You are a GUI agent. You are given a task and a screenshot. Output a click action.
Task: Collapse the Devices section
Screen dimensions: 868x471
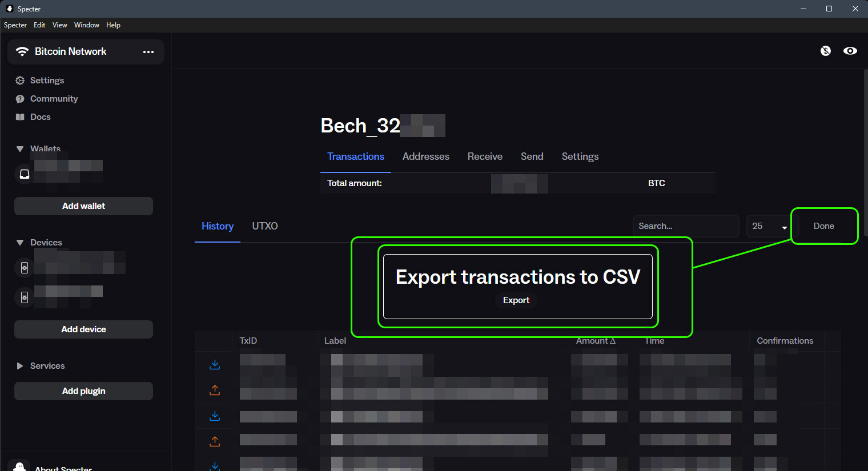coord(20,243)
